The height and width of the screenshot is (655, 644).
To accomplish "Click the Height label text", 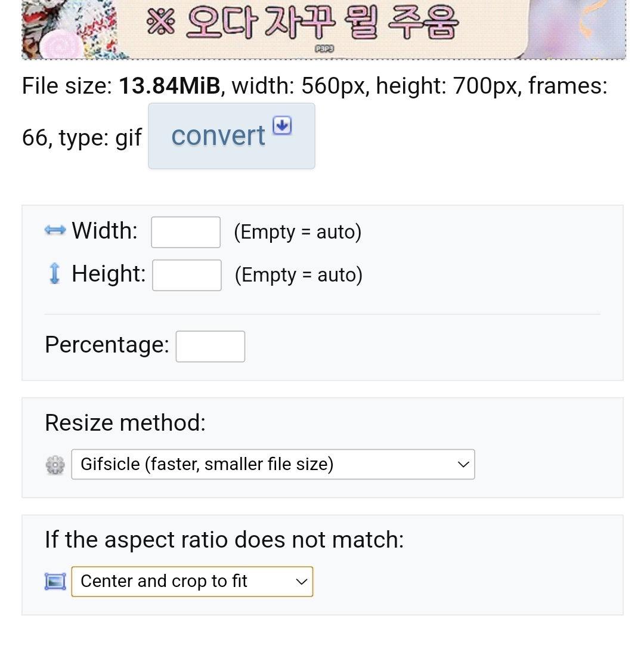I will click(x=109, y=274).
